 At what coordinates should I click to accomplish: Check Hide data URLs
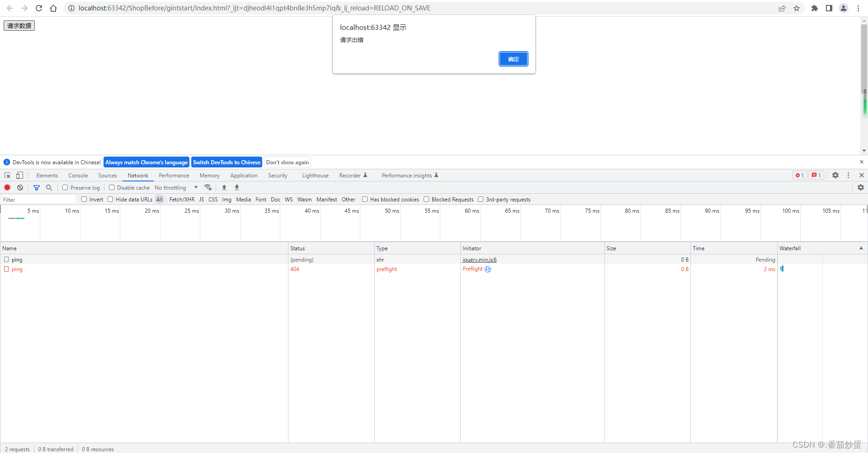(x=110, y=199)
